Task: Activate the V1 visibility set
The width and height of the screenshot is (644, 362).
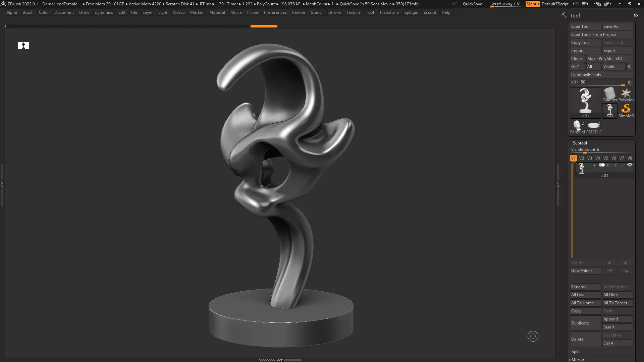Action: (x=573, y=158)
